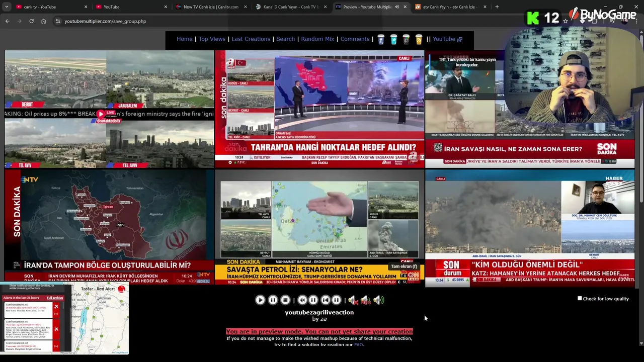Click the KİM OLDUĞU ÖNEMLİ DEĞİL video
This screenshot has height=362, width=644.
530,227
